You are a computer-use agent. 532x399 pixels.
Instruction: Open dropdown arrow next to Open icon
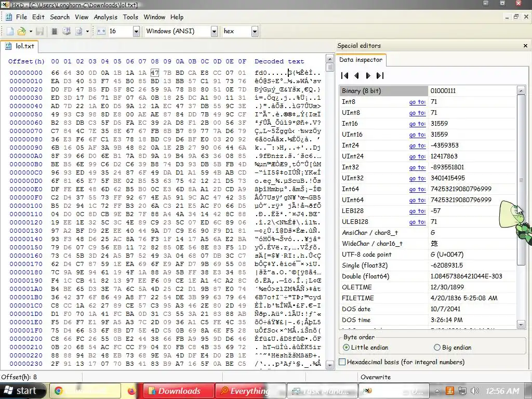(31, 31)
